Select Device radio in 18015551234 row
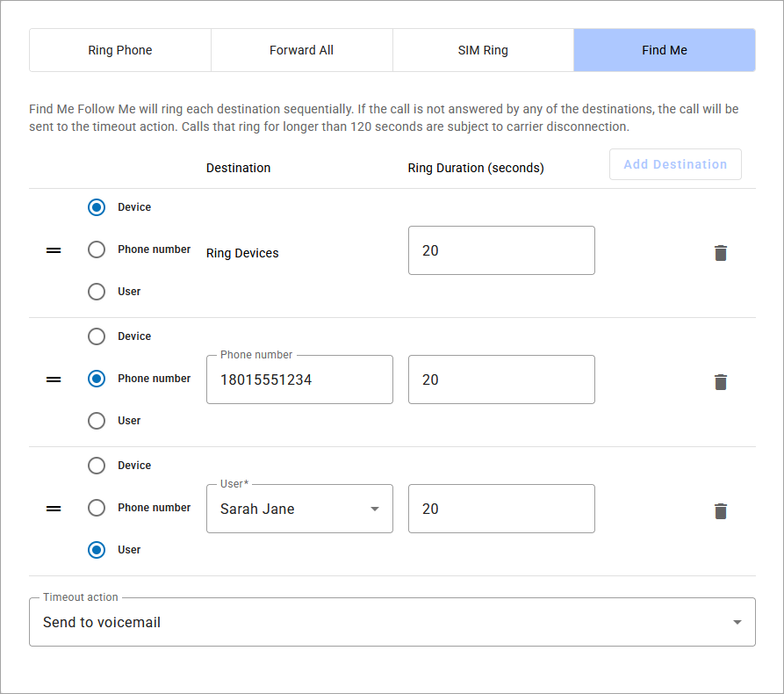Screen dimensions: 784x694 point(97,336)
